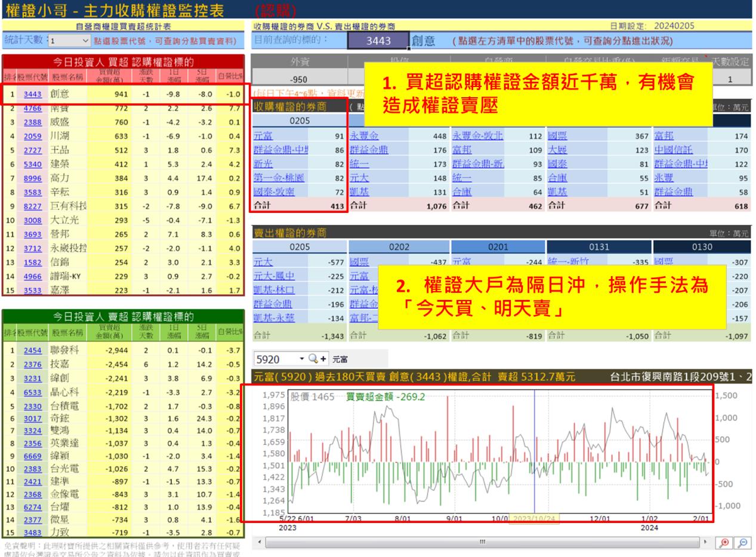
Task: Open stock code 1582 信錦 link
Action: (32, 262)
